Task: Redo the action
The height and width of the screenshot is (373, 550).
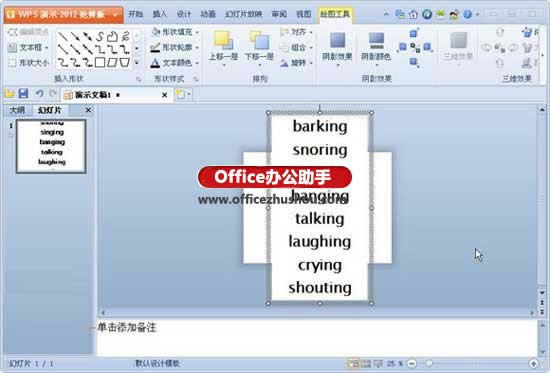Action: coord(53,94)
